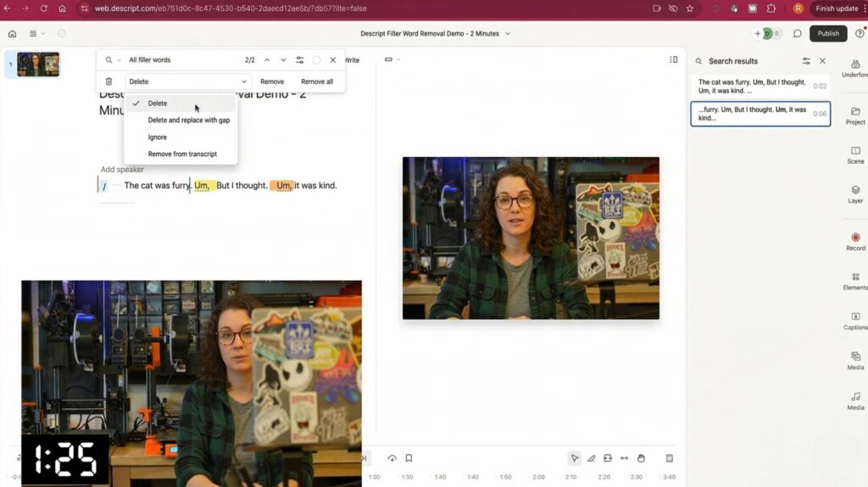Select the arrow selection tool
Screen dimensions: 868x487
(575, 458)
